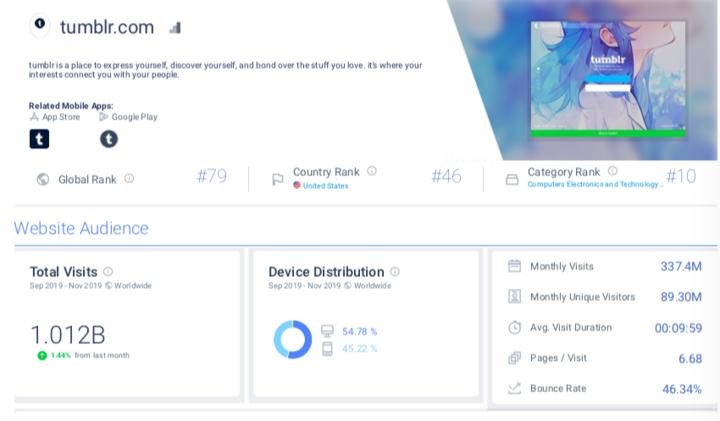
Task: Click the Avg. Visit Duration clock icon
Action: [514, 327]
